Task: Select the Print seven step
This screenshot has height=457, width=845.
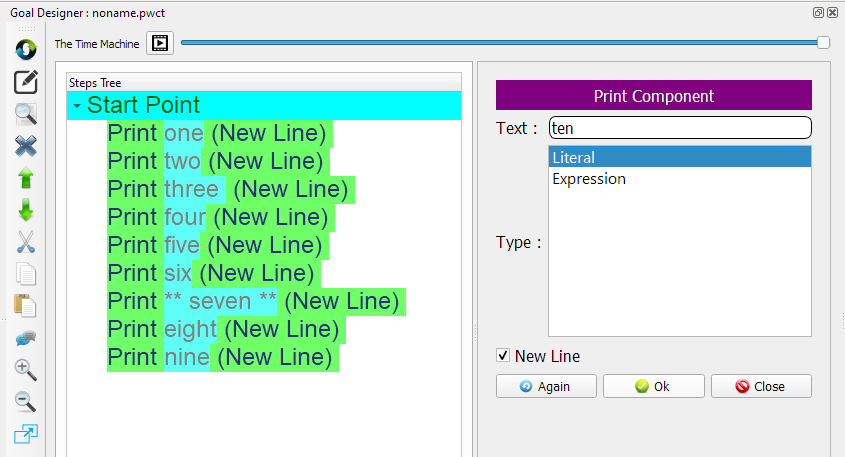Action: 254,301
